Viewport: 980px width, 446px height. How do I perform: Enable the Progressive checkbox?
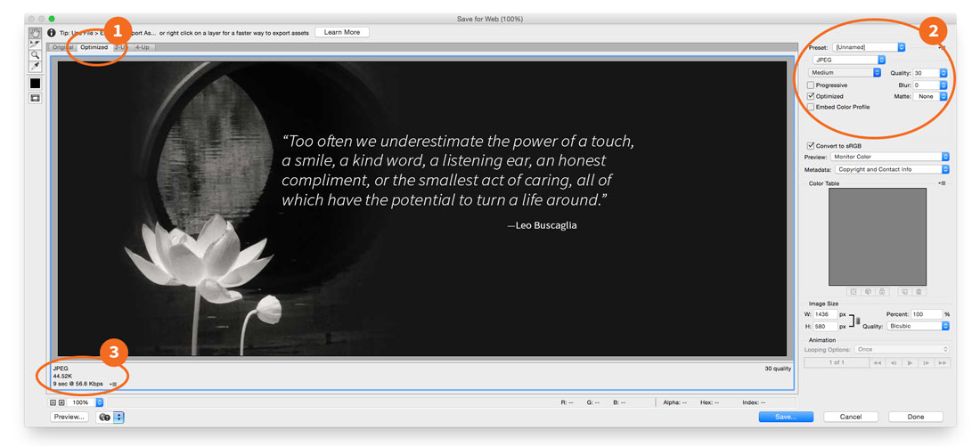pos(811,85)
